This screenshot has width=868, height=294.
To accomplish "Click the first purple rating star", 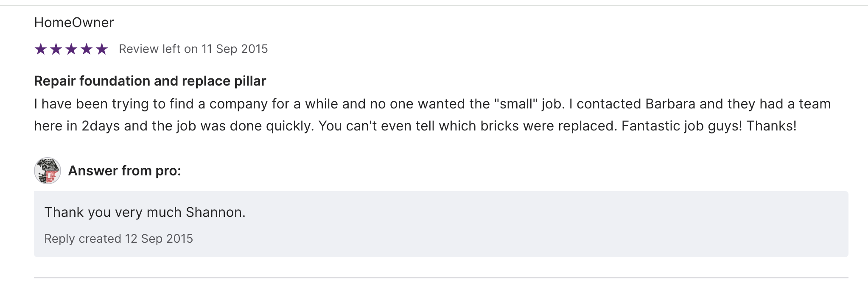I will (41, 49).
